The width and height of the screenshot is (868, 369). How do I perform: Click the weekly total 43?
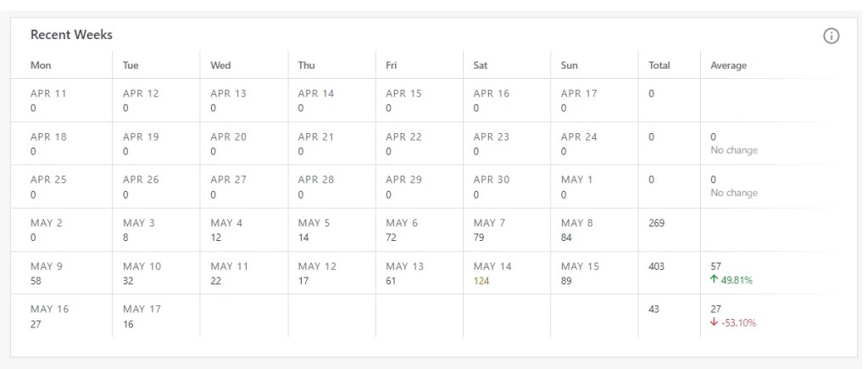pos(654,310)
